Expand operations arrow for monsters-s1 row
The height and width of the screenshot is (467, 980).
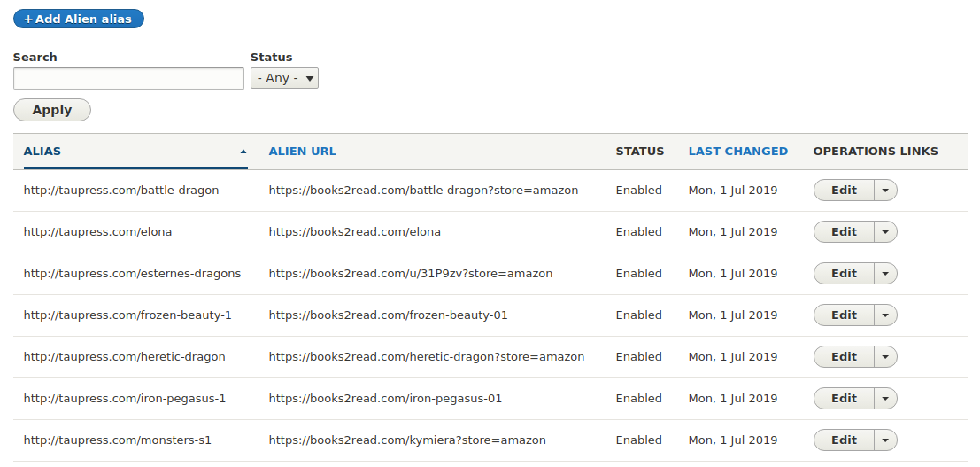tap(885, 440)
